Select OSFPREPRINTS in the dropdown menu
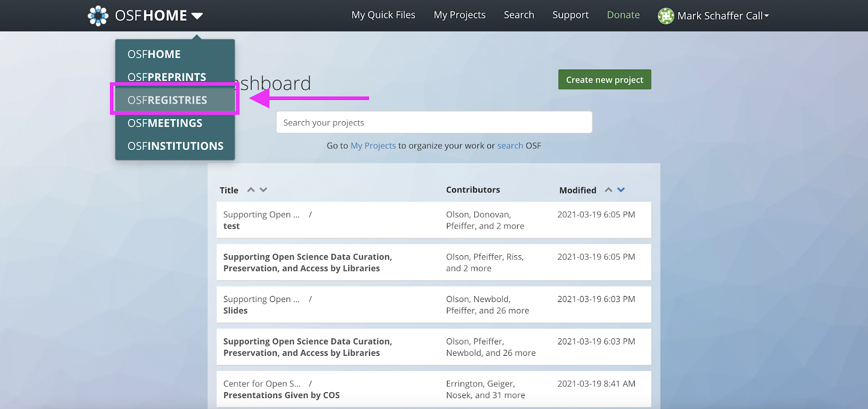The width and height of the screenshot is (868, 409). (167, 77)
